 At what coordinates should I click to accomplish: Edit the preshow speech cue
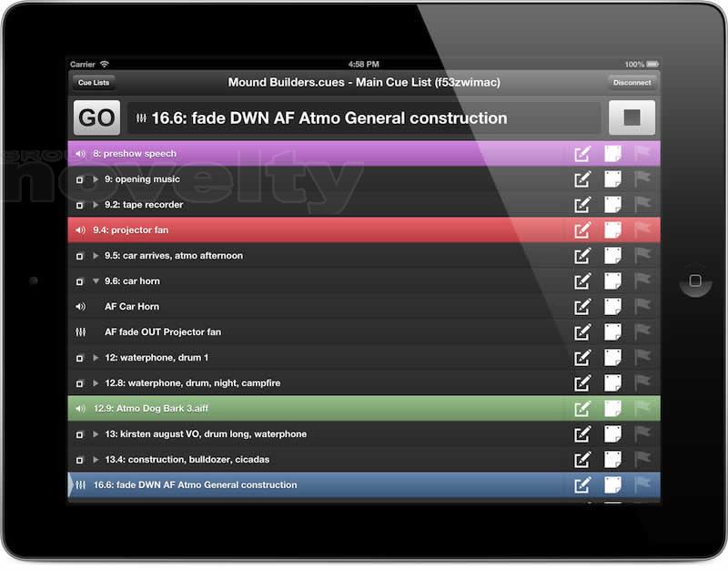pyautogui.click(x=582, y=154)
